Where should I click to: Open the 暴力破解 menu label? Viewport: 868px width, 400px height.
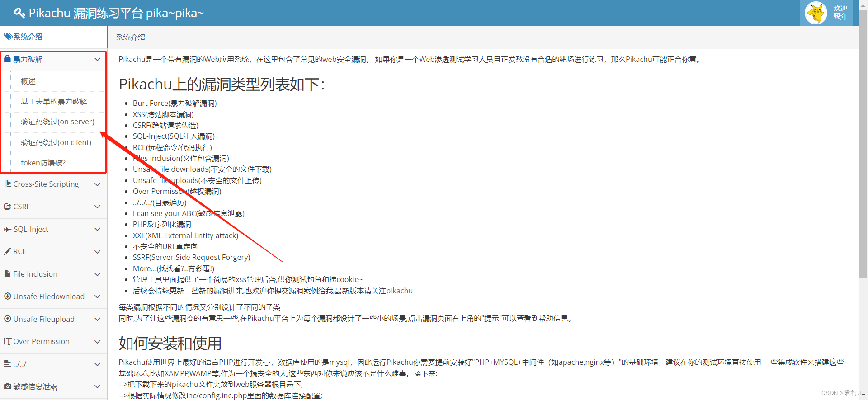tap(28, 59)
